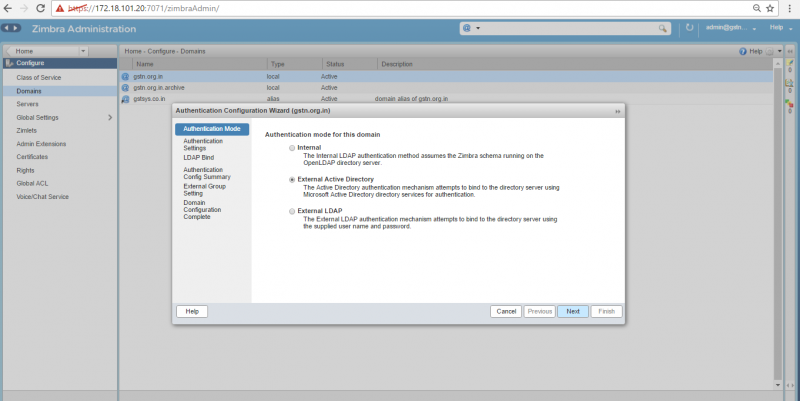Open Rights in the sidebar
The height and width of the screenshot is (401, 800).
coord(26,170)
